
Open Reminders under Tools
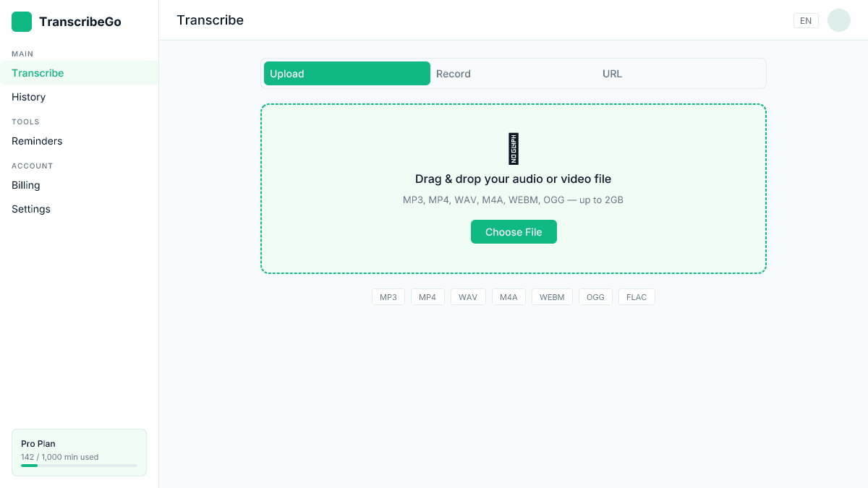click(x=37, y=141)
